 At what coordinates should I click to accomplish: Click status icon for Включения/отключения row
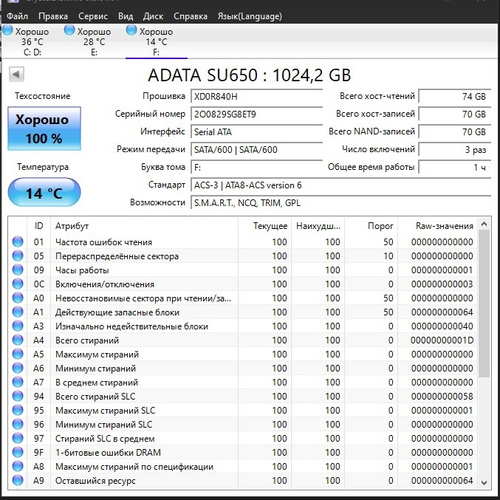(x=18, y=284)
